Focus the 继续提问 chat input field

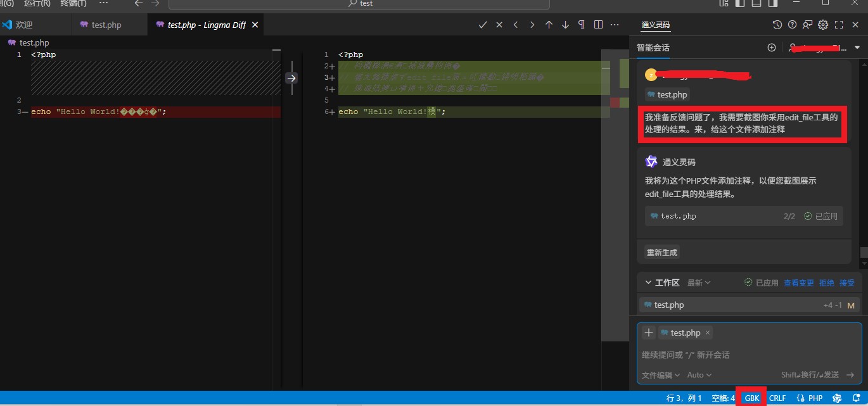point(749,355)
